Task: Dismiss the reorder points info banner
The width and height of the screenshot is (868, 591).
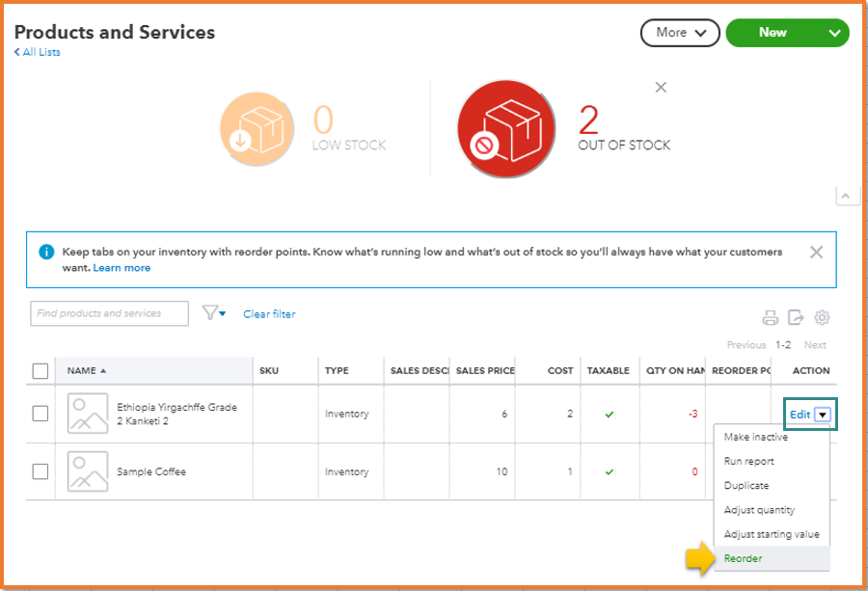Action: [x=816, y=253]
